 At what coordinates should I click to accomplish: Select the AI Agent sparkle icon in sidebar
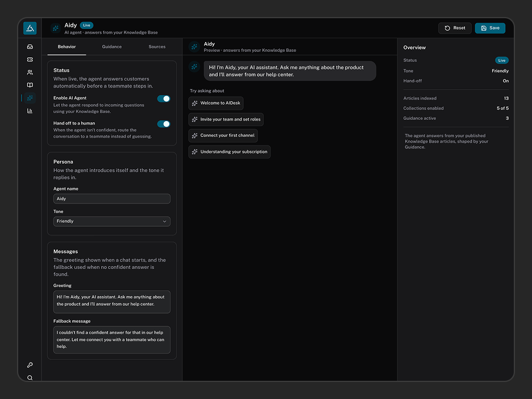click(30, 98)
